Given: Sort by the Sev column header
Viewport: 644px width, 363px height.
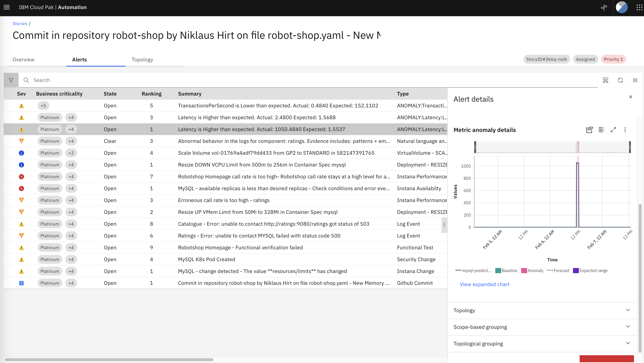Looking at the screenshot, I should pos(21,94).
